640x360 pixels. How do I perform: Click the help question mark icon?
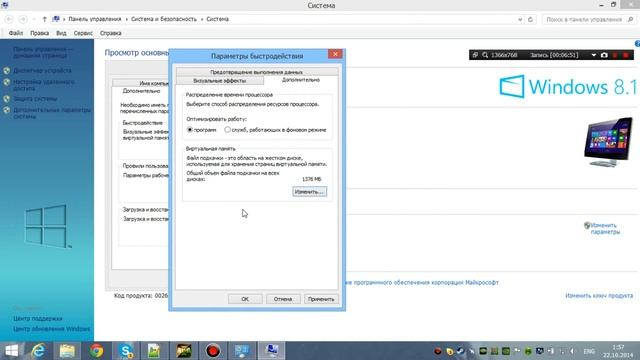[637, 44]
